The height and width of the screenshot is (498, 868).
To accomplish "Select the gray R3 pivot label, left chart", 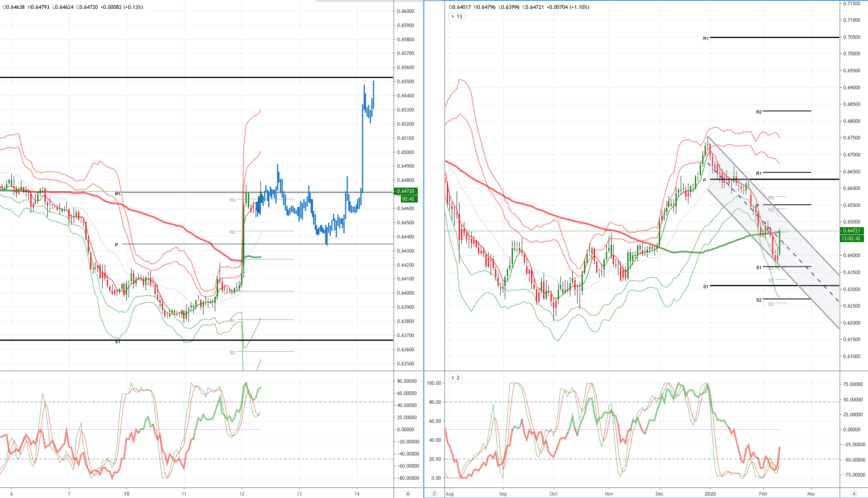I will [x=233, y=200].
